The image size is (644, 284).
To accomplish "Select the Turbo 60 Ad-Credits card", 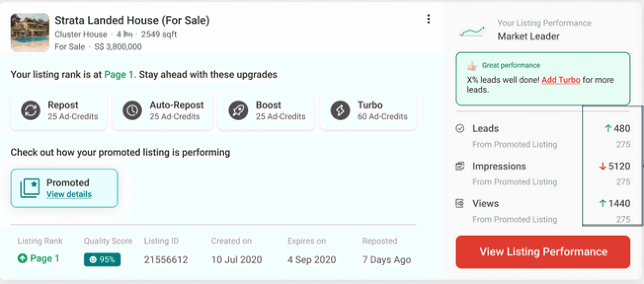I will pos(368,111).
